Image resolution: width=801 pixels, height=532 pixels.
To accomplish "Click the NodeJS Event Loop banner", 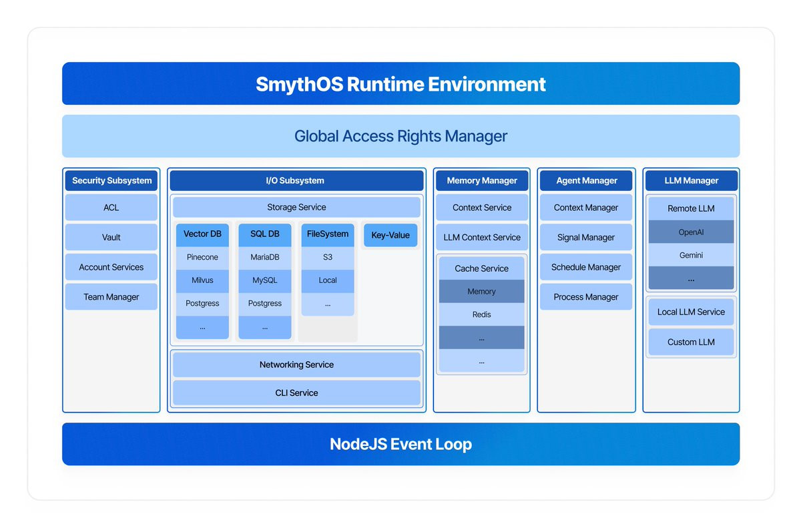I will (400, 444).
